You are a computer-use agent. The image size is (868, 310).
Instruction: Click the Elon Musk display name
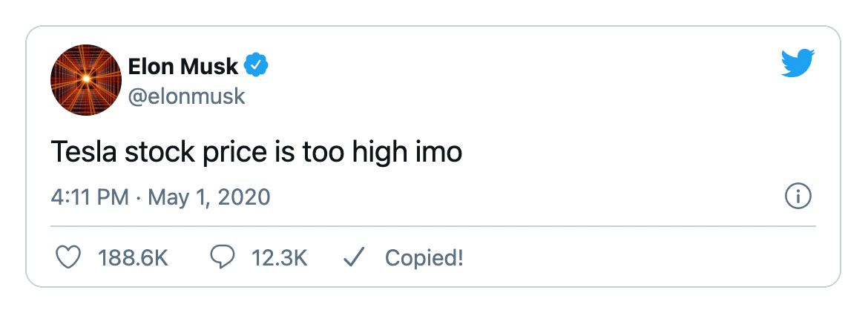183,67
